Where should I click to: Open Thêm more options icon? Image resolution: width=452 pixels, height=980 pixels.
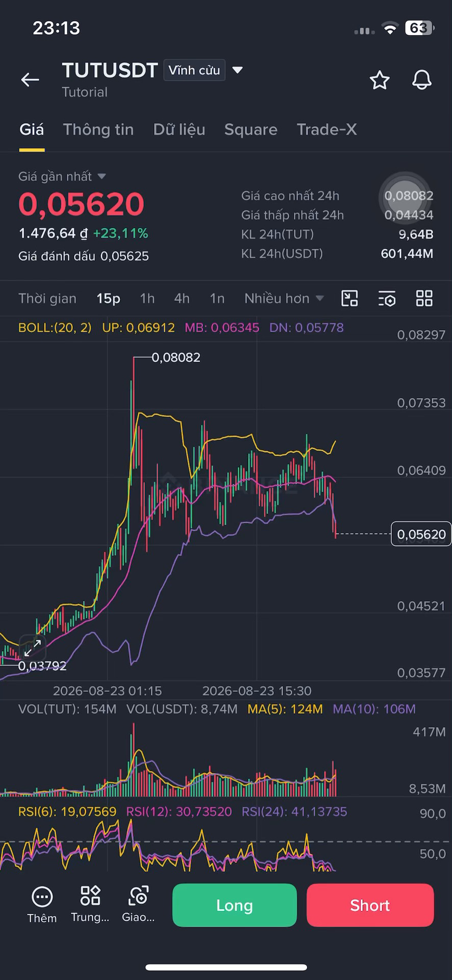tap(42, 905)
